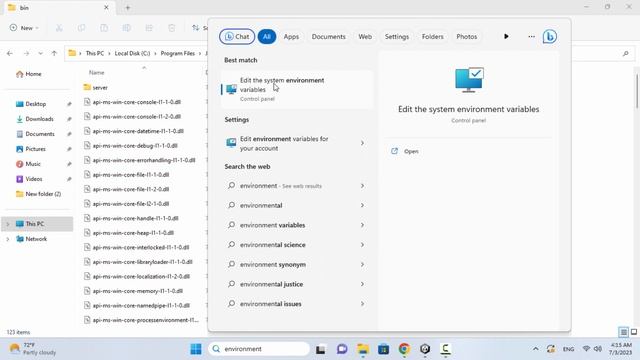
Task: Launch Google Chrome from taskbar
Action: 404,349
